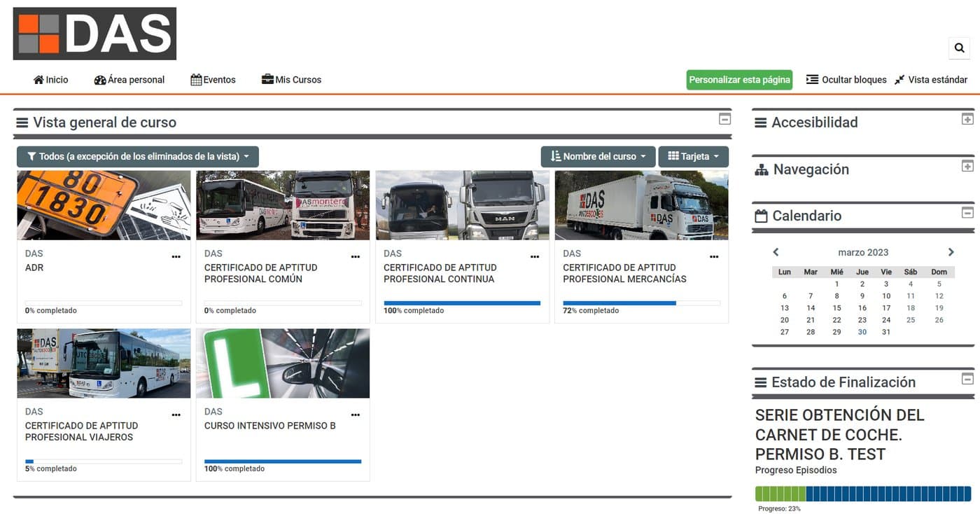Open options menu for CURSO INTENSIVO PERMISO B

click(x=356, y=415)
